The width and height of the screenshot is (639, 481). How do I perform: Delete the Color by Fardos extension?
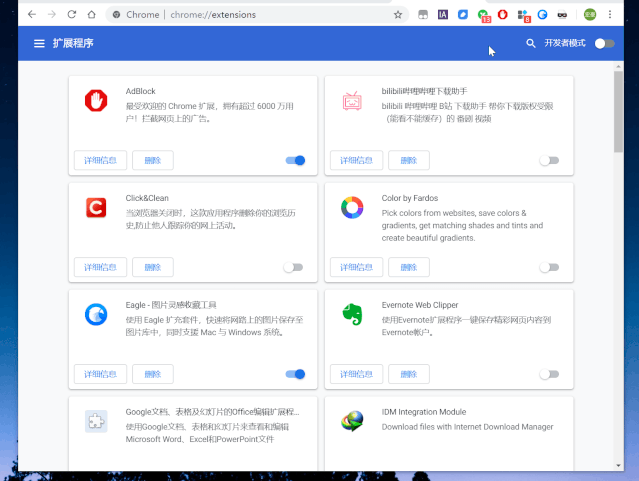pos(409,267)
